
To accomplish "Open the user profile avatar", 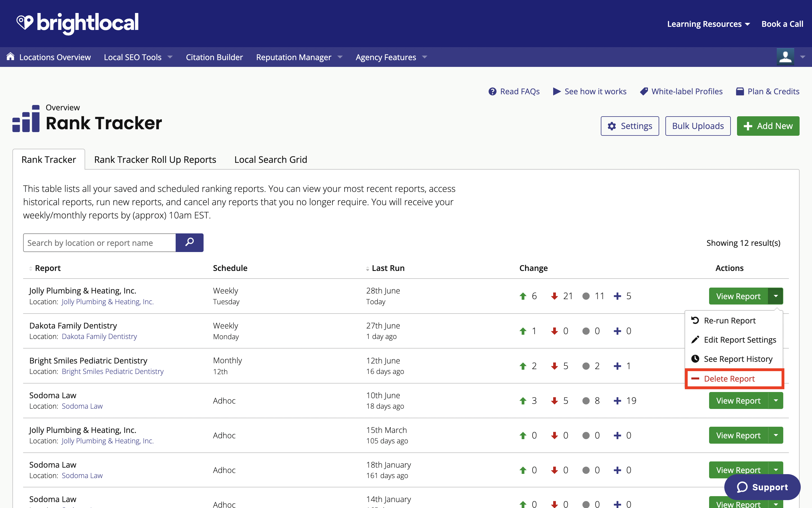I will [x=785, y=56].
